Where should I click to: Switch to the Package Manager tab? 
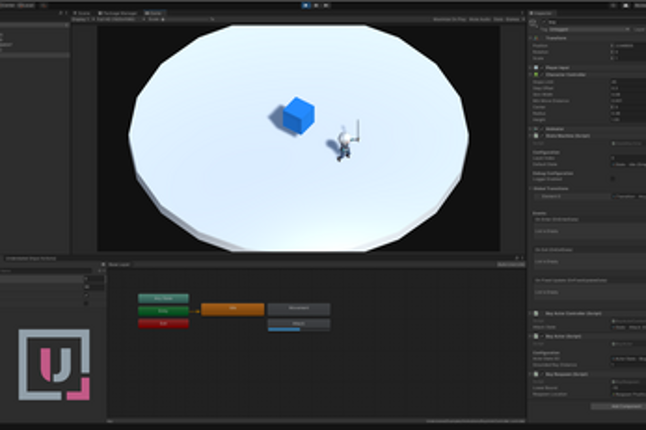pyautogui.click(x=118, y=13)
